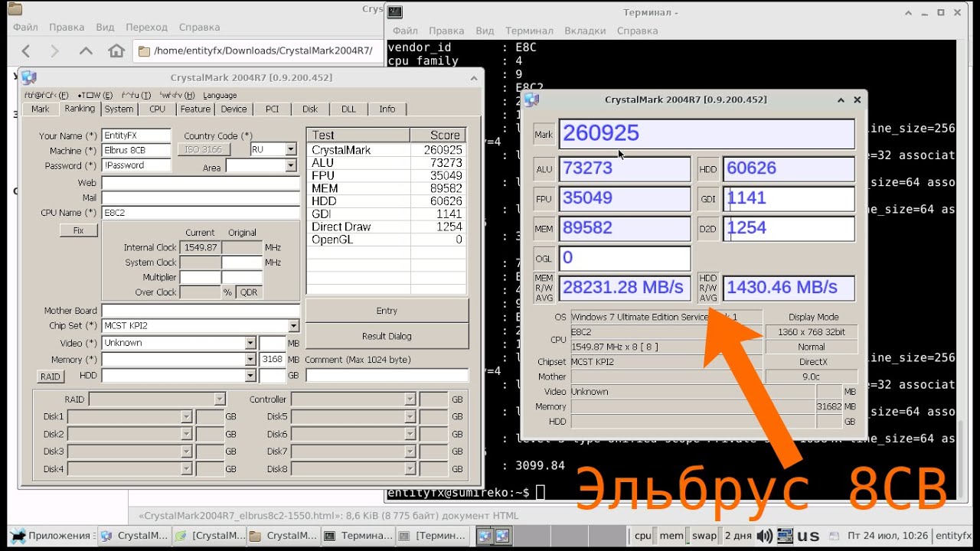Switch to the Disk tab
The height and width of the screenshot is (551, 980).
coord(310,109)
